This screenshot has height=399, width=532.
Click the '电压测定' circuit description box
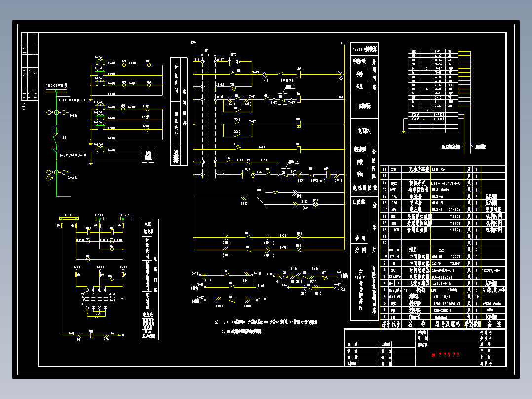pyautogui.click(x=364, y=131)
